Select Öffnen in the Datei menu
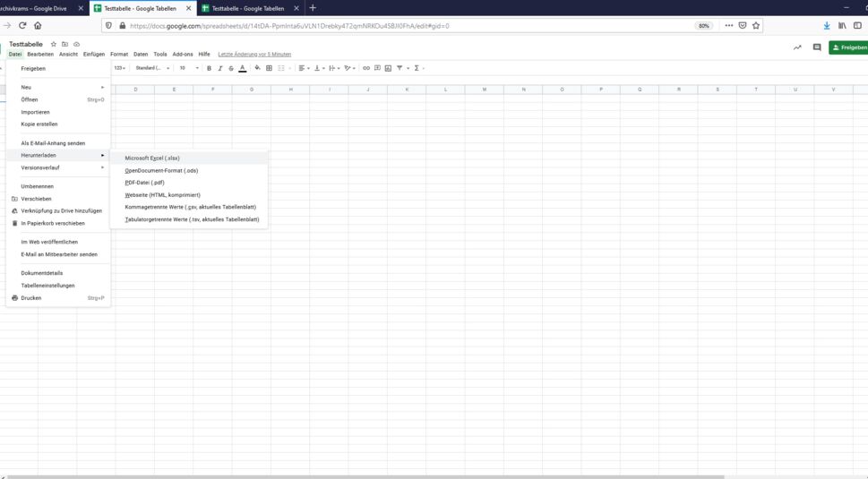 58,99
